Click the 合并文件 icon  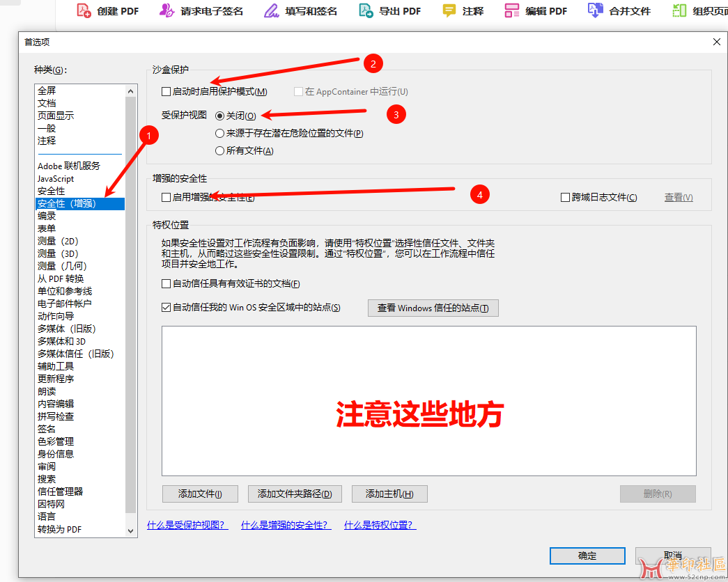[x=595, y=10]
